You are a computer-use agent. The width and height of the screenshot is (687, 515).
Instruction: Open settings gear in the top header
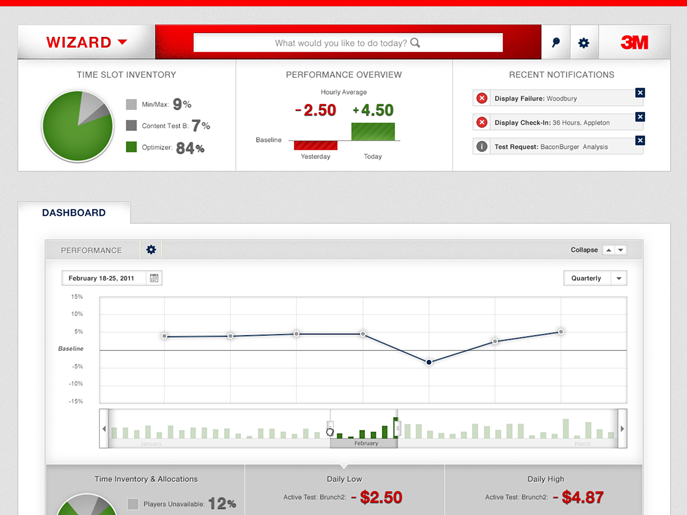(584, 43)
